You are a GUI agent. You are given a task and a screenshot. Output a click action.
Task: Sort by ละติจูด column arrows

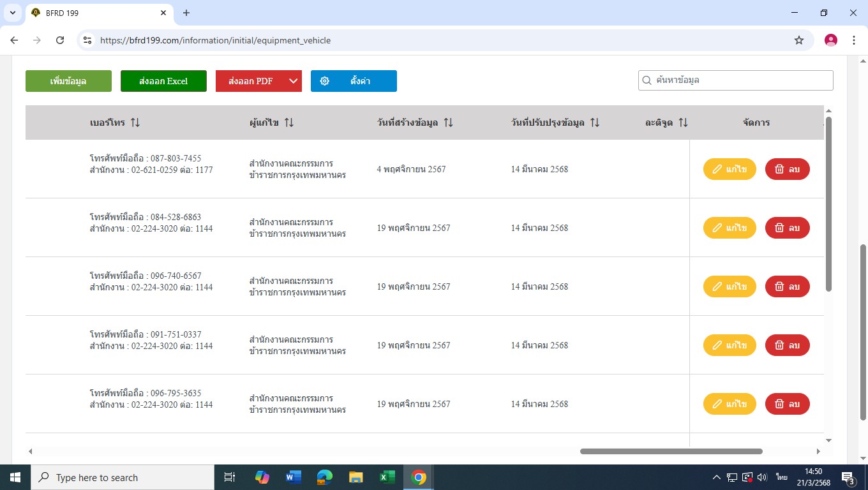click(683, 122)
